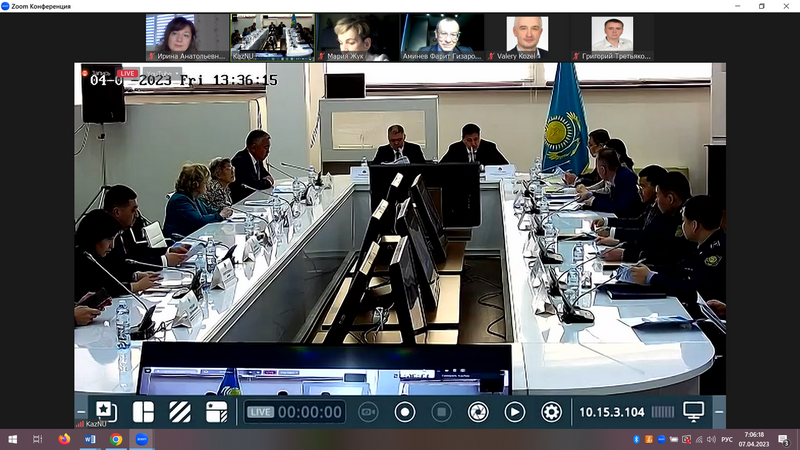
Task: Click the greyed-out stop recording button
Action: click(x=441, y=412)
